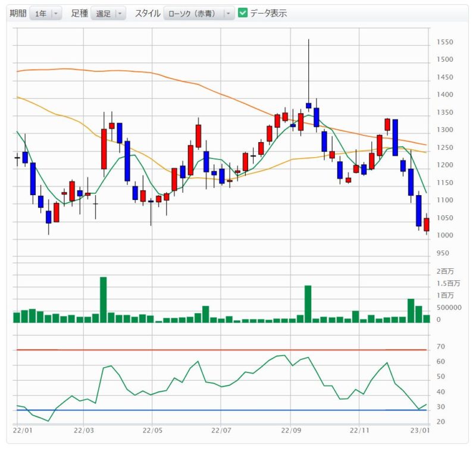This screenshot has width=476, height=451.
Task: Click the 1400 price axis label
Action: (444, 95)
